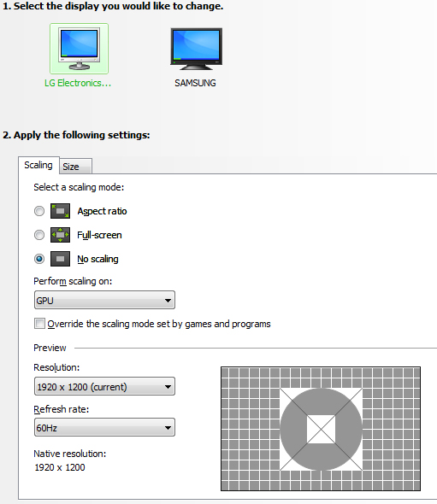Screen dimensions: 437x504
Task: Click the Aspect ratio scaling mode icon
Action: click(x=60, y=211)
